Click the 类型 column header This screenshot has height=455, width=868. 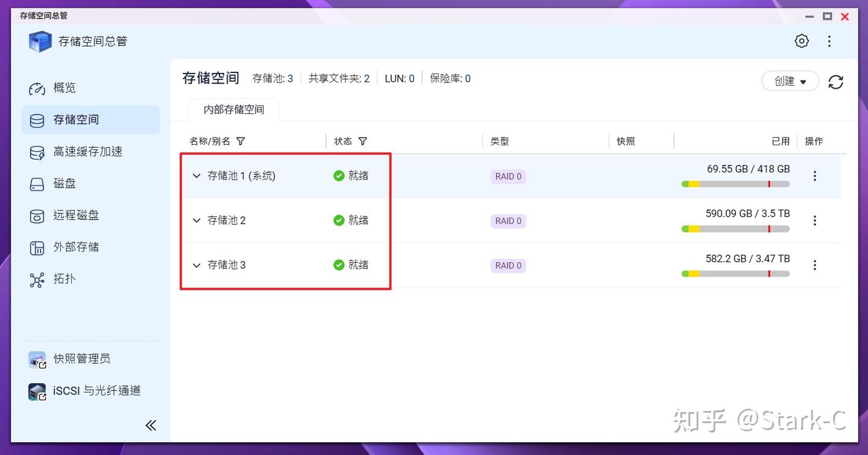click(x=500, y=141)
